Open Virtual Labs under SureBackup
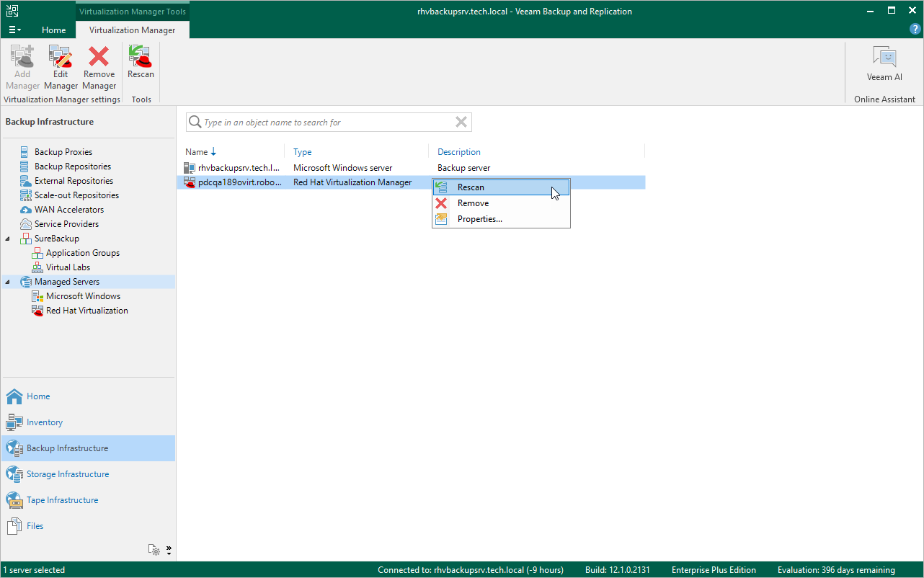The width and height of the screenshot is (924, 578). pyautogui.click(x=68, y=267)
